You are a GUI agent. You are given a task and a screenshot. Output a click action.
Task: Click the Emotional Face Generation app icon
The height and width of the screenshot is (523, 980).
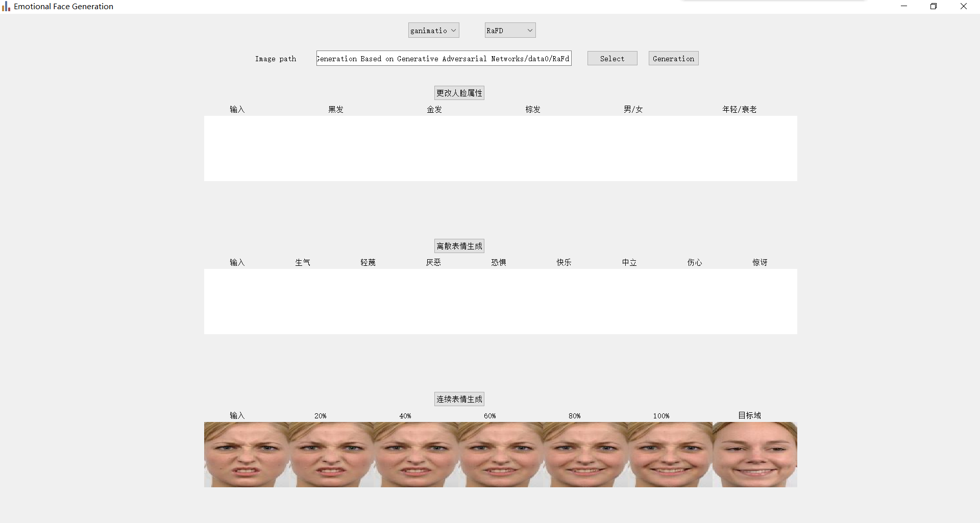point(6,6)
